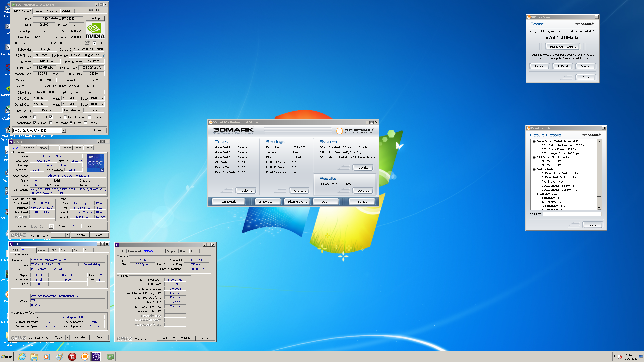Click purple CPU-Z taskbar icon
This screenshot has width=644, height=362.
96,356
